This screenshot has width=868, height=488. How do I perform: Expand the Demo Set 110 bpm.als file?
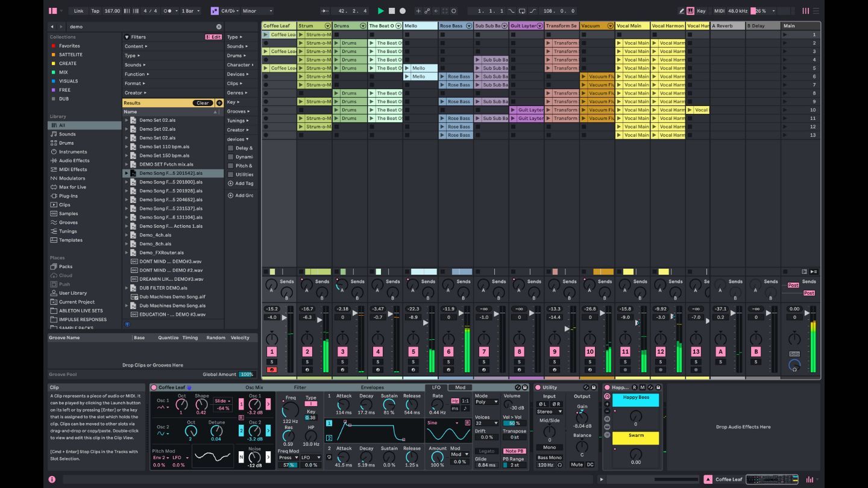[127, 146]
